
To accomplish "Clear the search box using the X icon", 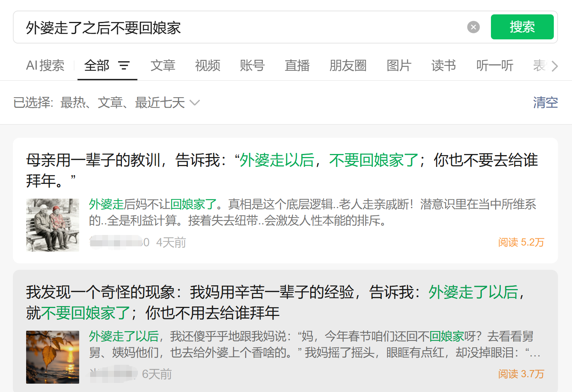I will coord(473,26).
